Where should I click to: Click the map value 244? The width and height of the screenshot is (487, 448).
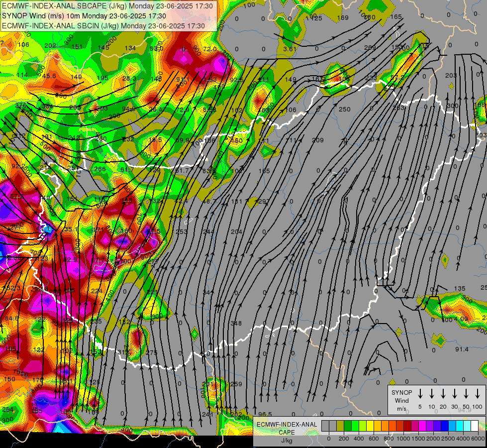[208, 231]
